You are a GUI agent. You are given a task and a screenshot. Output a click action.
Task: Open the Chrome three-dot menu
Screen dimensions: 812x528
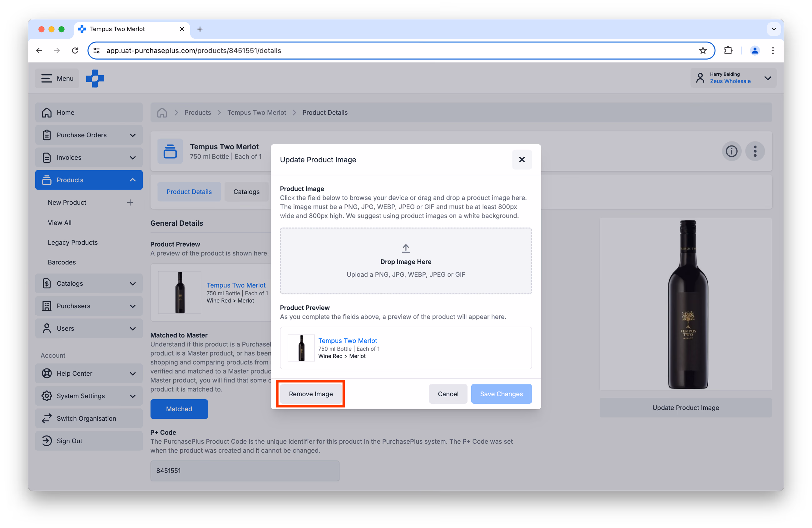coord(773,51)
